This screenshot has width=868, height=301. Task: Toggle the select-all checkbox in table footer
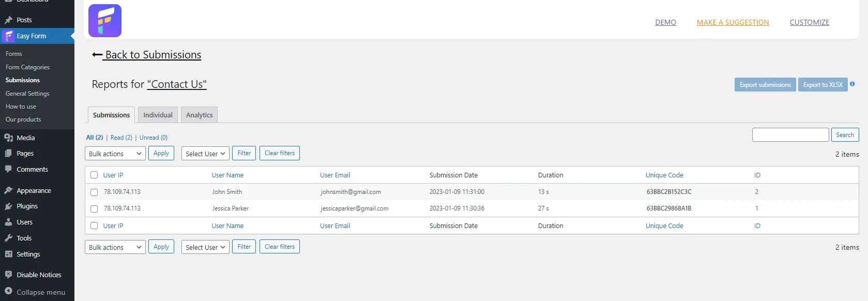94,225
